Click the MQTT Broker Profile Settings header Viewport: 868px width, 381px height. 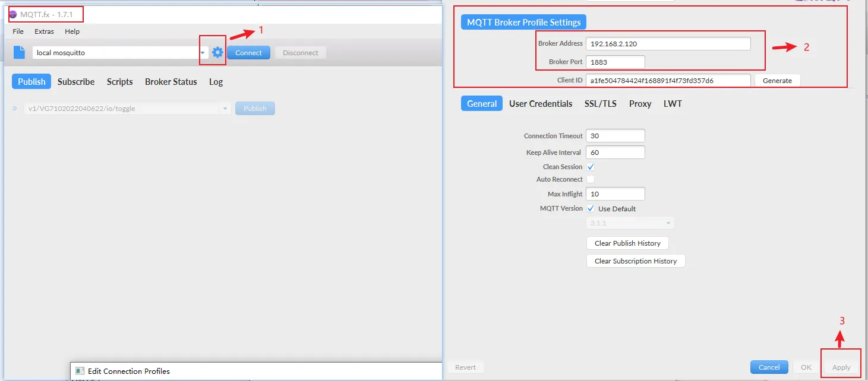(x=524, y=23)
